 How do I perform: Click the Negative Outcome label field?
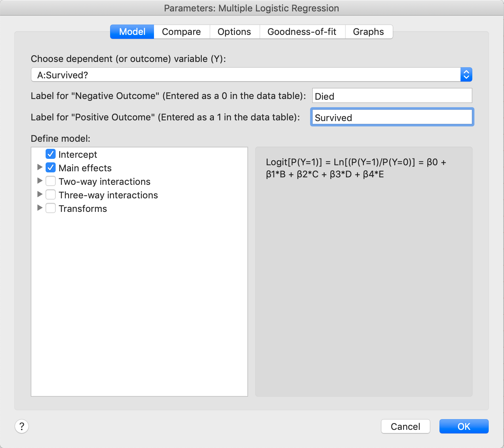[x=392, y=96]
